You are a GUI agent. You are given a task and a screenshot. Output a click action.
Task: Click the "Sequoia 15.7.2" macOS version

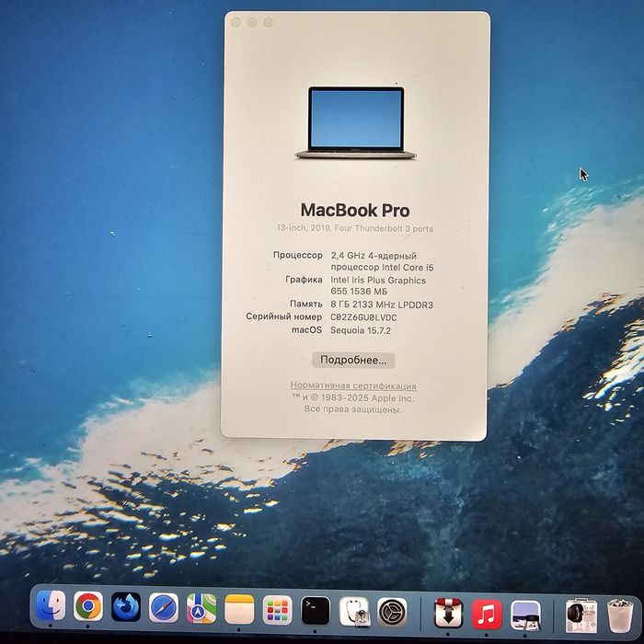[361, 330]
